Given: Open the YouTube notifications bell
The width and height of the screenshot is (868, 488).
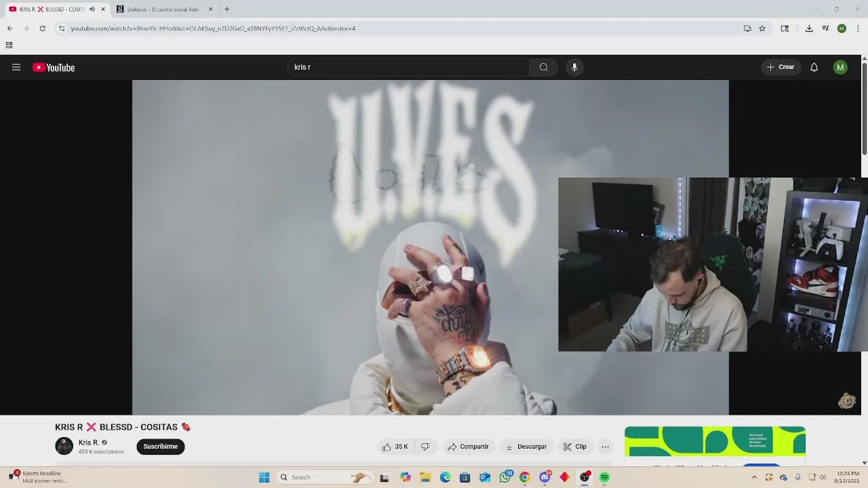Looking at the screenshot, I should (x=814, y=67).
